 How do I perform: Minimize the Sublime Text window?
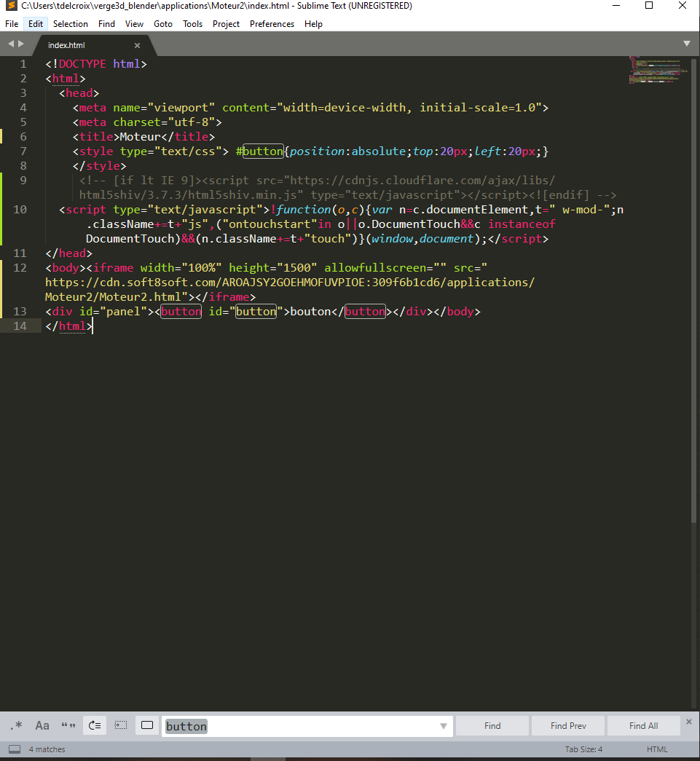(616, 6)
